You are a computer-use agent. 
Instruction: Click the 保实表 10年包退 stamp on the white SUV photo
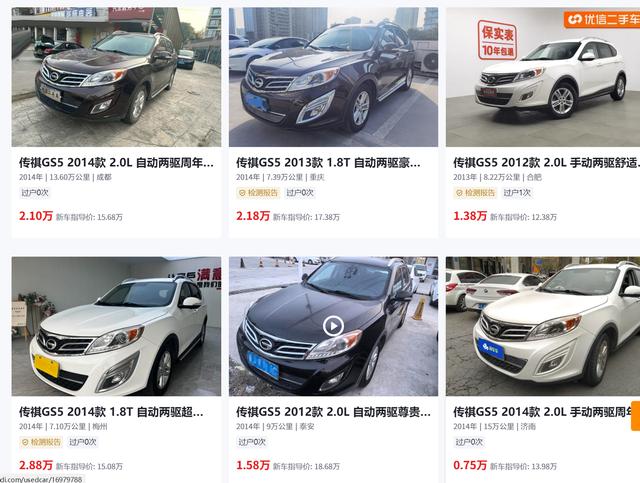click(x=497, y=40)
